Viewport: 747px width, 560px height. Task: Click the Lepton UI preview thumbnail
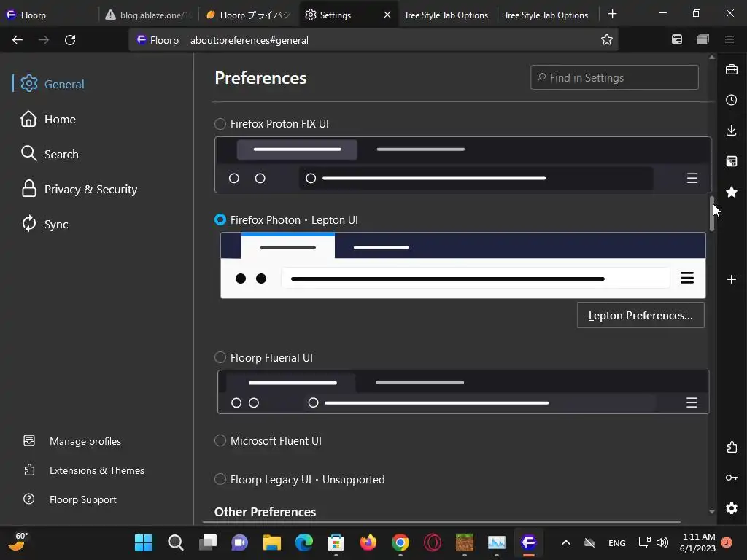[x=463, y=265]
